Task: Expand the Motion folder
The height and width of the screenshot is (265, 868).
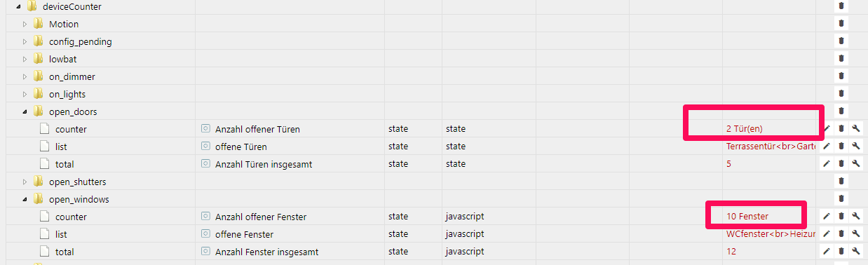Action: tap(25, 24)
